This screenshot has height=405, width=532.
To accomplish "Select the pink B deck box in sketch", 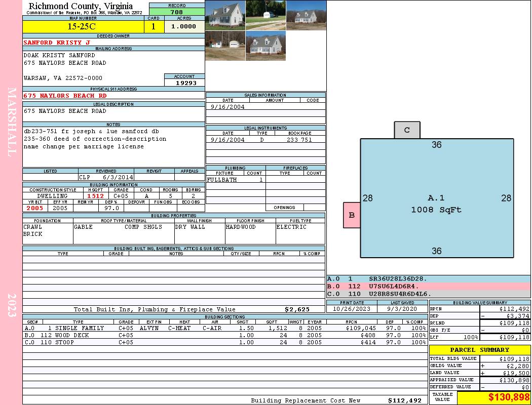I will point(352,215).
